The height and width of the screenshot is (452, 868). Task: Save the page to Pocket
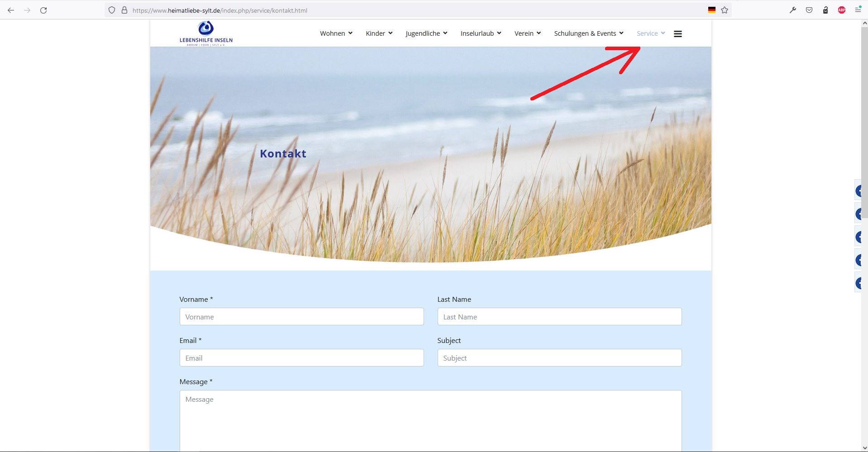tap(809, 10)
